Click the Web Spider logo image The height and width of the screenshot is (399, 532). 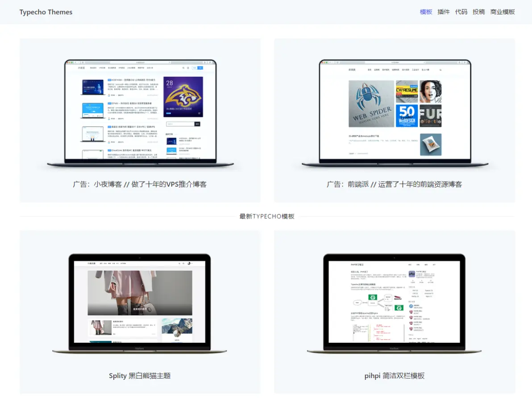click(371, 104)
